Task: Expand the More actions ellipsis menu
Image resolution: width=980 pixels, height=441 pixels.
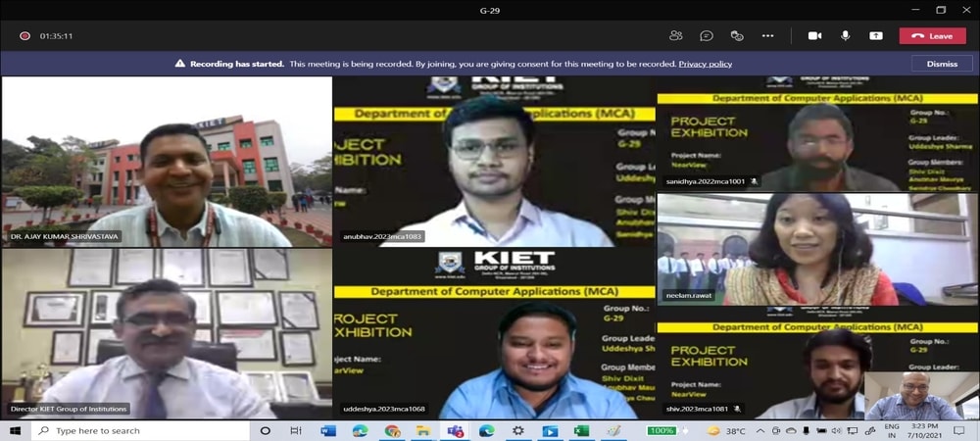Action: click(x=769, y=36)
